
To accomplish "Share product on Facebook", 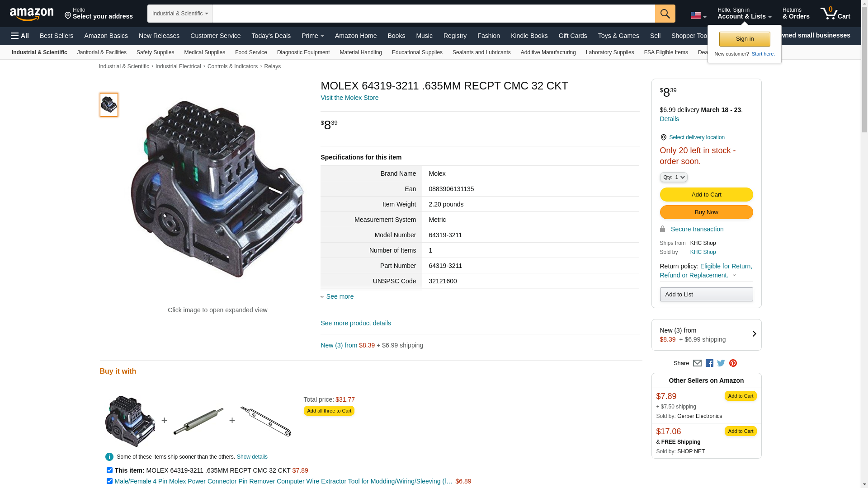I will 709,363.
